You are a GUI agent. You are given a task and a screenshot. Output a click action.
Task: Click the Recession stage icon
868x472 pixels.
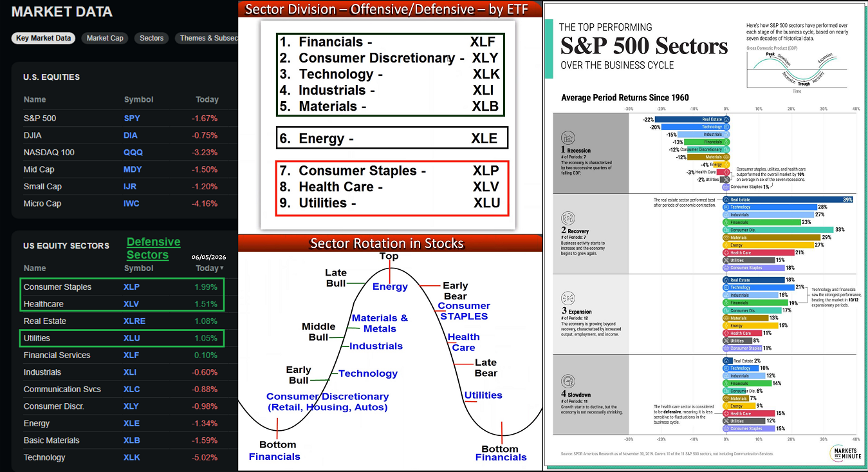pyautogui.click(x=568, y=138)
